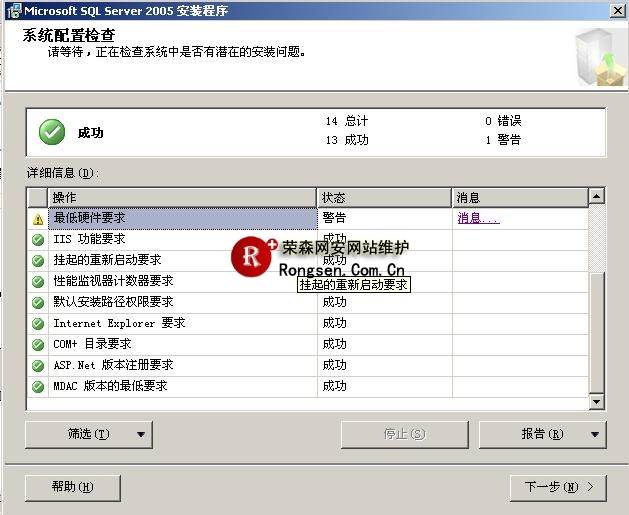629x515 pixels.
Task: Click the large green success status icon
Action: (x=52, y=132)
